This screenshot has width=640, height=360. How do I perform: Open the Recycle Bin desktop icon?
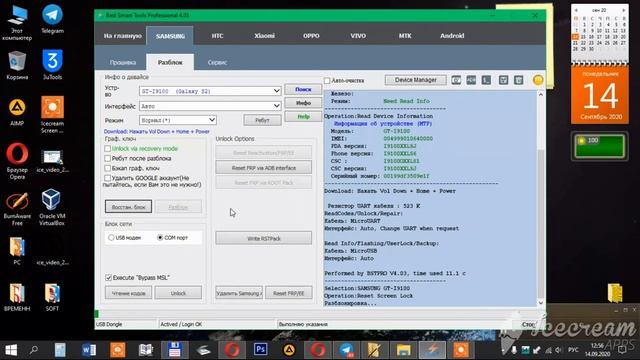[17, 64]
